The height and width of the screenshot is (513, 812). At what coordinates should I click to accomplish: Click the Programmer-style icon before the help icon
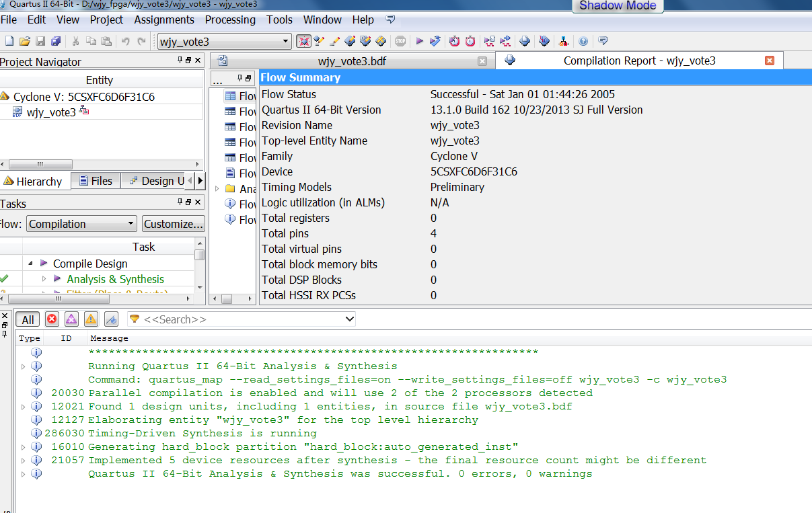(564, 42)
